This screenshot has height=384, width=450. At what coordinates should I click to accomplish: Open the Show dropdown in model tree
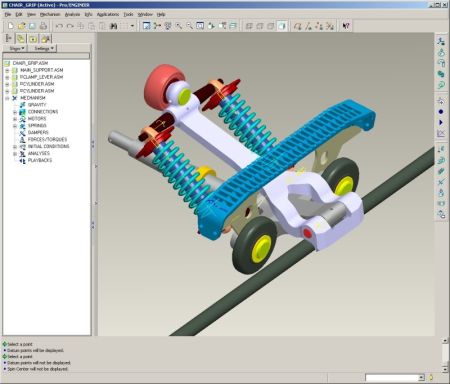click(x=16, y=48)
